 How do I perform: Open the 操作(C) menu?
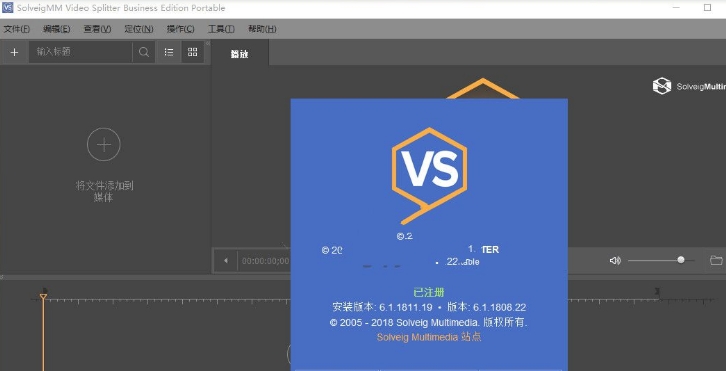181,29
